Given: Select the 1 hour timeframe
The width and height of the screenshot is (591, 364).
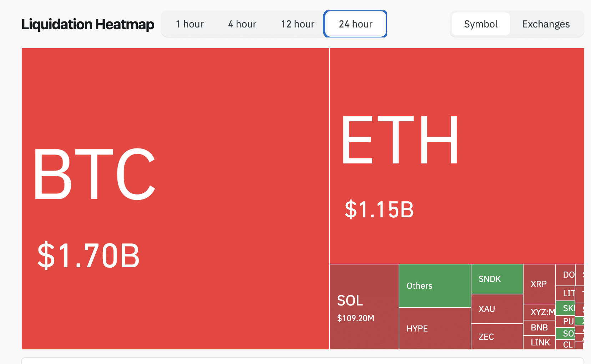Looking at the screenshot, I should tap(190, 24).
